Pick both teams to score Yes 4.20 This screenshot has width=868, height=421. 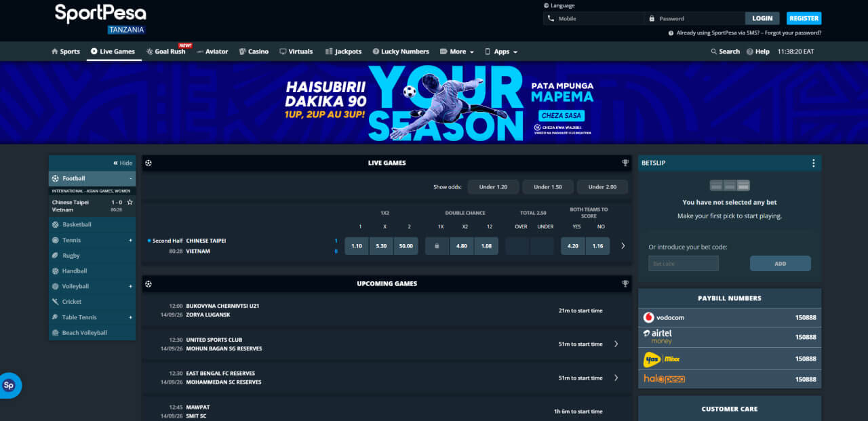click(x=573, y=246)
